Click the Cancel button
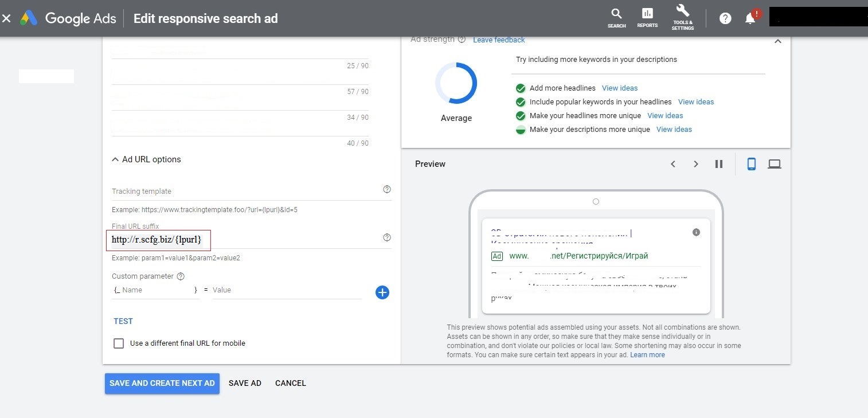868x418 pixels. click(x=290, y=383)
